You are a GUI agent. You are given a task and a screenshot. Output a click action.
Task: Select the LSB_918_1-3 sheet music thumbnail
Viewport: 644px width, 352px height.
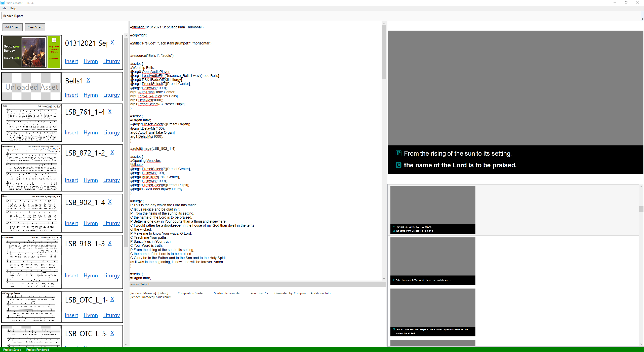click(32, 262)
